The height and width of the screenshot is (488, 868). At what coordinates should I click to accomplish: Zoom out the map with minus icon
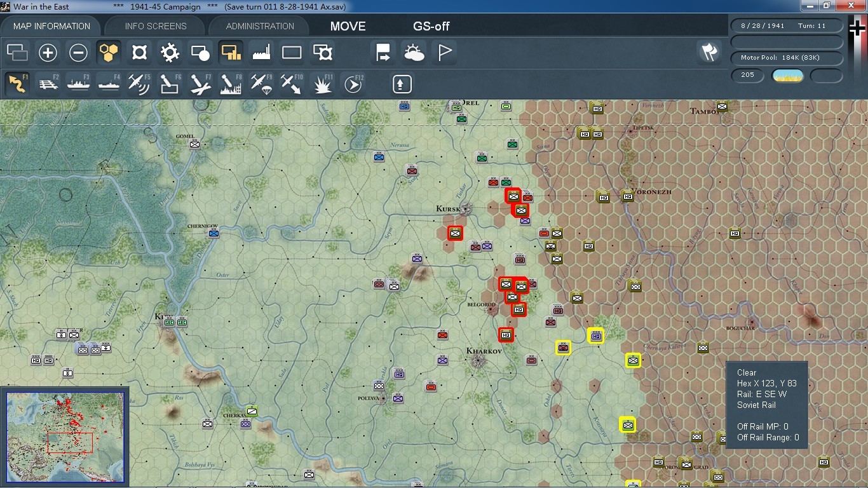[78, 53]
